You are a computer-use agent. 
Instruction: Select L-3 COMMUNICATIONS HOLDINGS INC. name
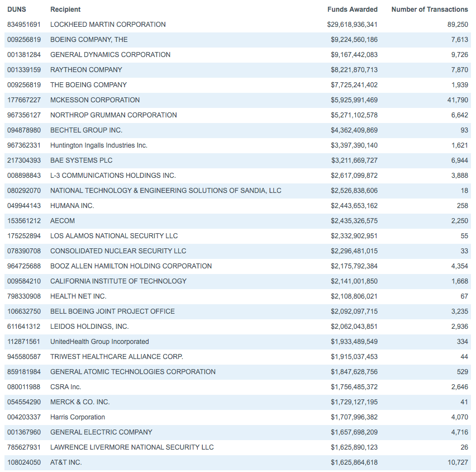click(x=113, y=176)
